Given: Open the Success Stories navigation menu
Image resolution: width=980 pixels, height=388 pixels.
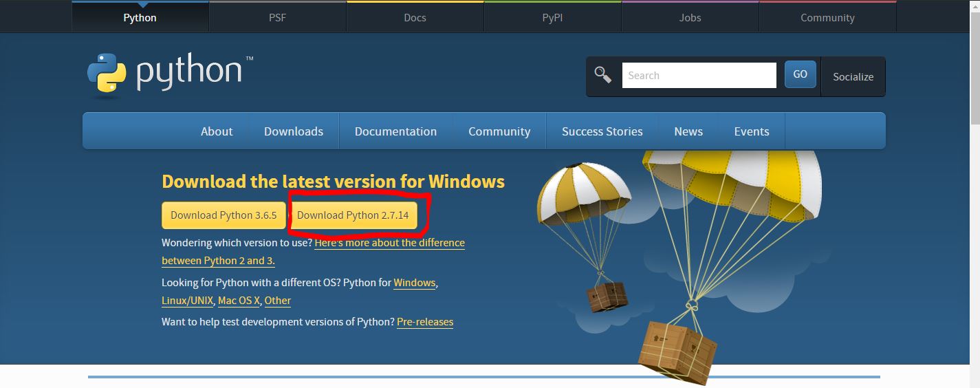Looking at the screenshot, I should click(602, 131).
